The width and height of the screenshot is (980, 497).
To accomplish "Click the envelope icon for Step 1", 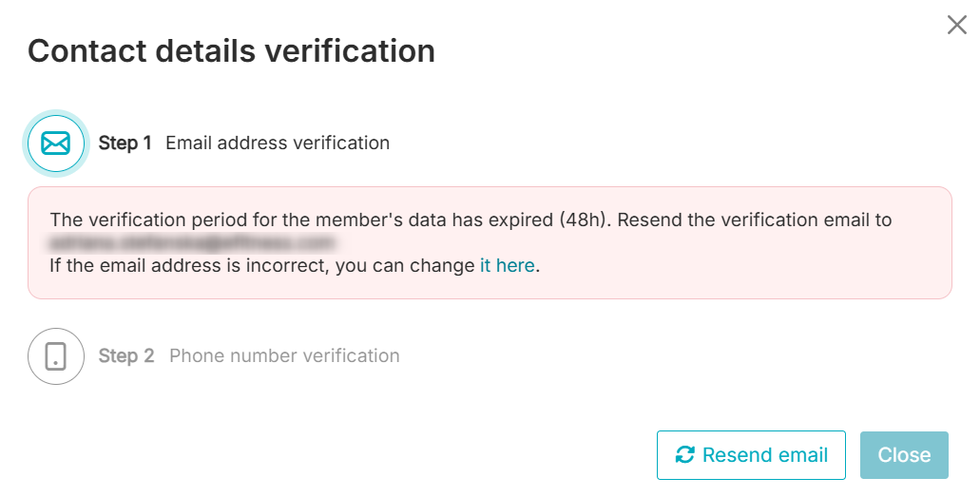I will (56, 143).
